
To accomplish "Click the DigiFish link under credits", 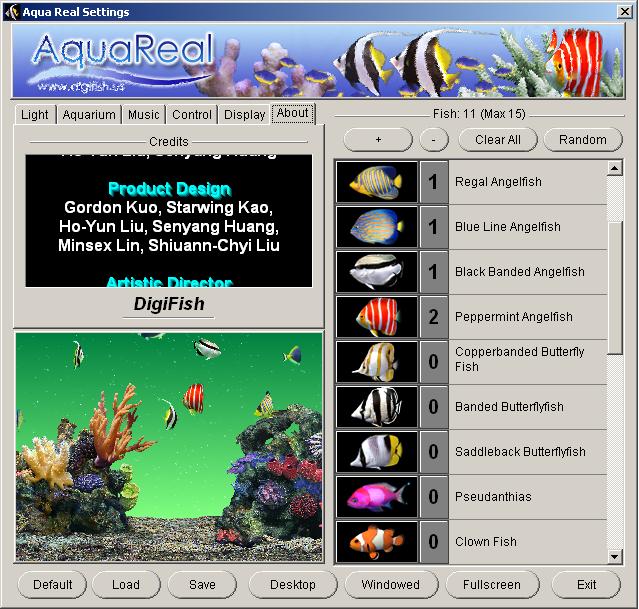I will tap(169, 304).
